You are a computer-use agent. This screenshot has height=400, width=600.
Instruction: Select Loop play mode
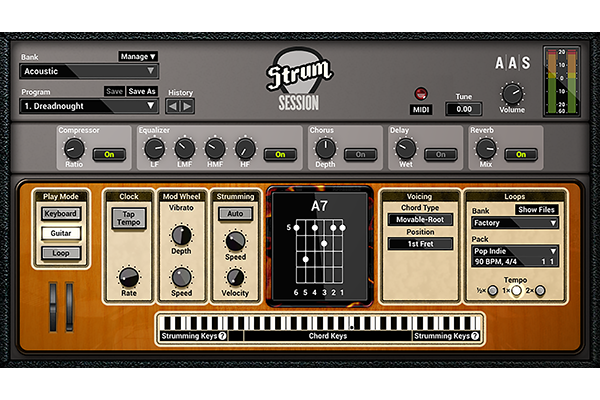(61, 253)
